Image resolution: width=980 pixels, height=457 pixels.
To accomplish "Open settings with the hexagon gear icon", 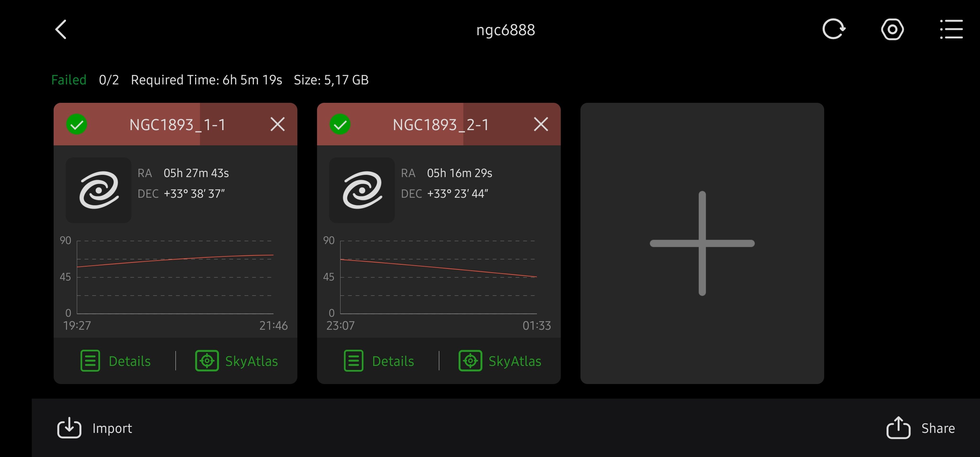I will click(892, 29).
